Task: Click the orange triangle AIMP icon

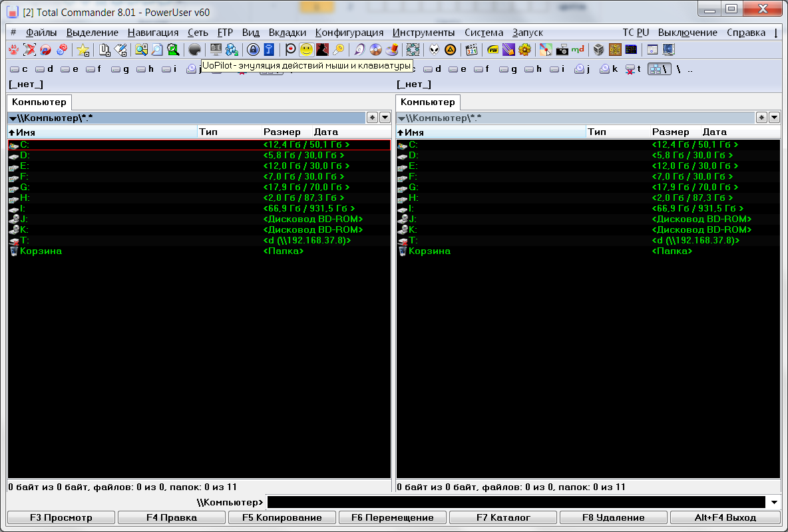Action: [451, 49]
